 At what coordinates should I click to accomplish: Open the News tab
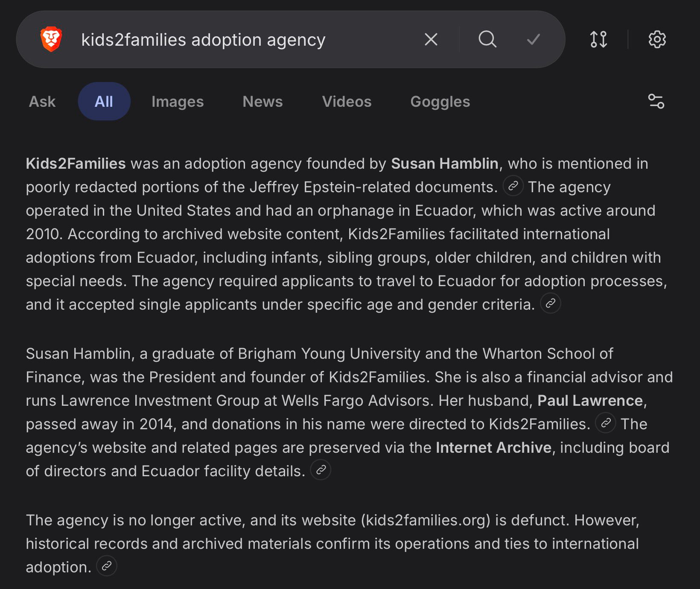[x=262, y=102]
